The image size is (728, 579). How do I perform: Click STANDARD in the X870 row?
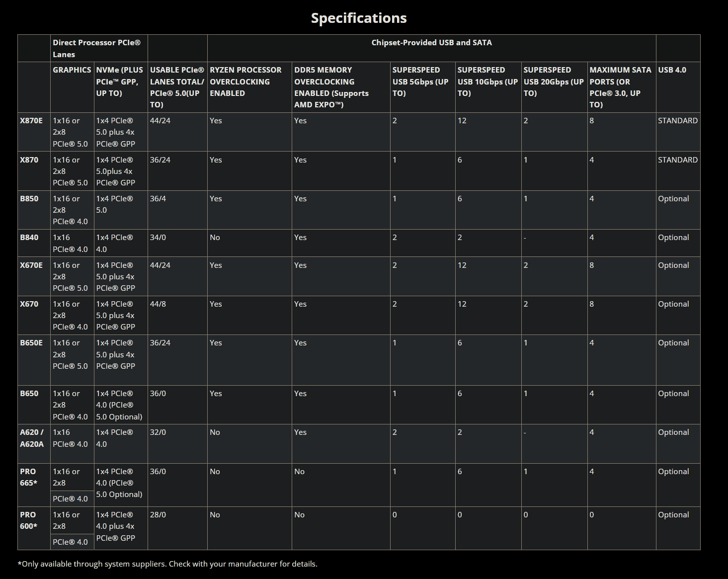tap(678, 160)
